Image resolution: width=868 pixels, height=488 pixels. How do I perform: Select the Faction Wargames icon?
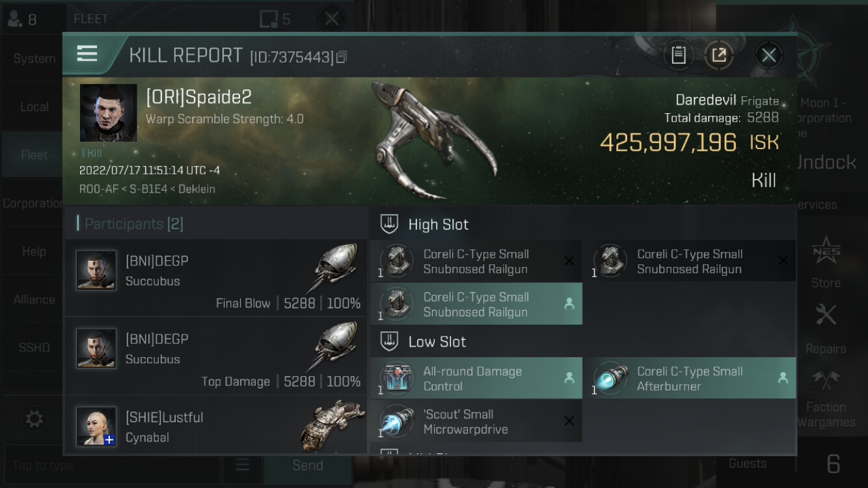[x=826, y=380]
